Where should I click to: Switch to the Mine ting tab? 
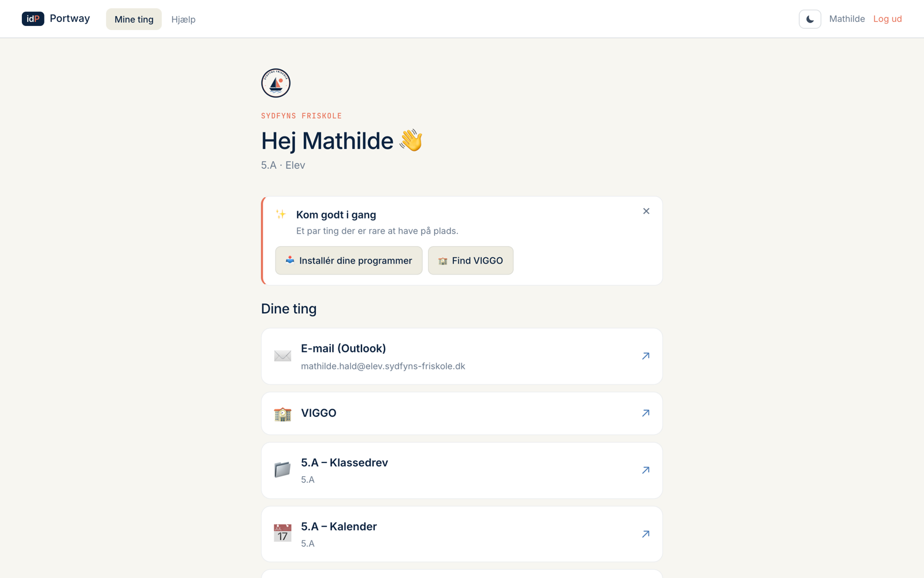pyautogui.click(x=134, y=19)
